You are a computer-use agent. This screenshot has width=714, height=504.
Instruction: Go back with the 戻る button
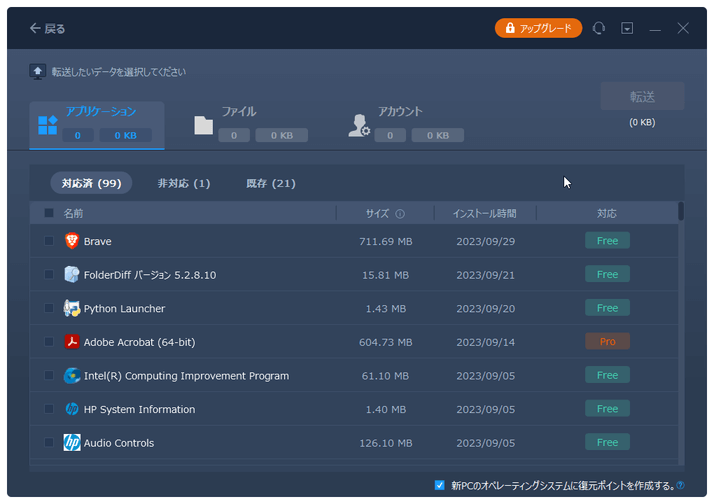click(47, 29)
